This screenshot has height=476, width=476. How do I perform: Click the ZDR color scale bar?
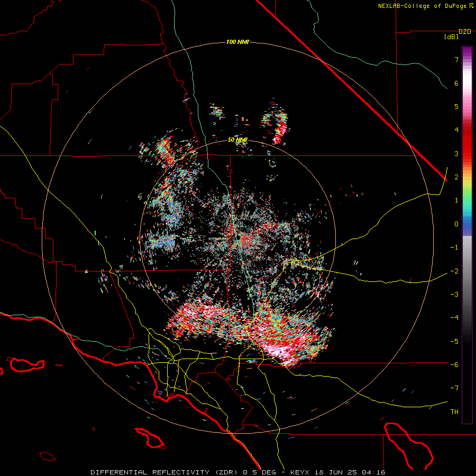point(467,235)
